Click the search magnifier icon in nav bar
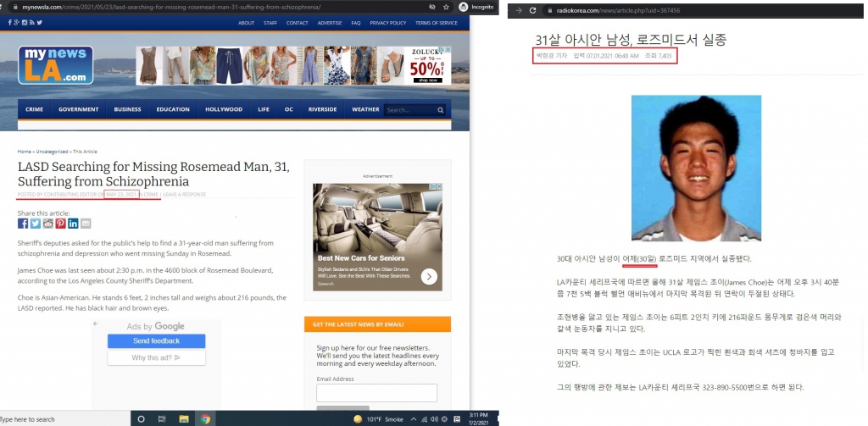The height and width of the screenshot is (426, 868). click(441, 110)
